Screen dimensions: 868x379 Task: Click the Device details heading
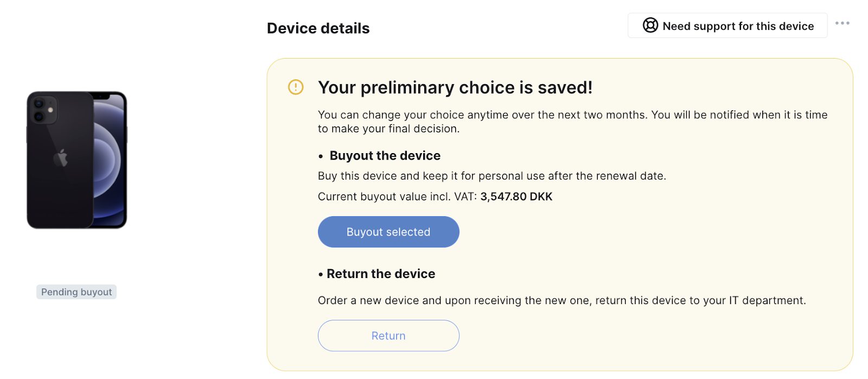click(318, 28)
